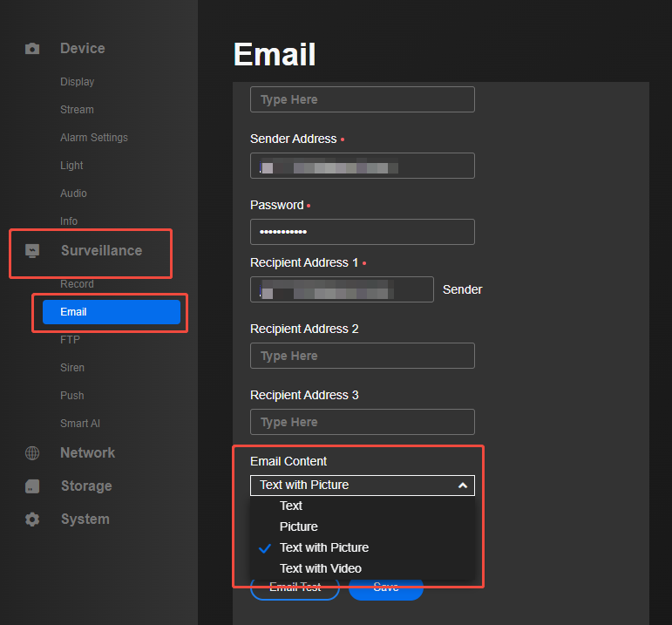
Task: Click the Email Test button
Action: coord(295,589)
